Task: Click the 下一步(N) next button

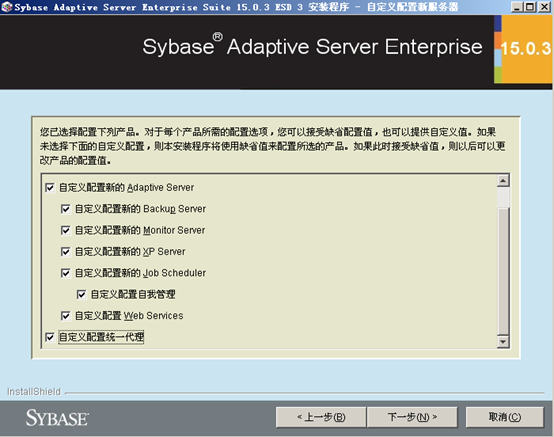Action: tap(412, 417)
